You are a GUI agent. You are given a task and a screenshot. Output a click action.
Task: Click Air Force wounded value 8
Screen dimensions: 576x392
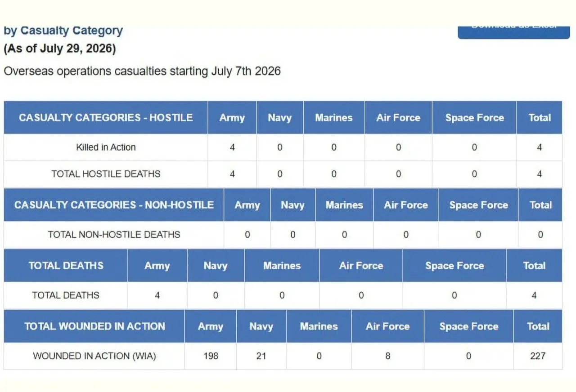click(387, 356)
